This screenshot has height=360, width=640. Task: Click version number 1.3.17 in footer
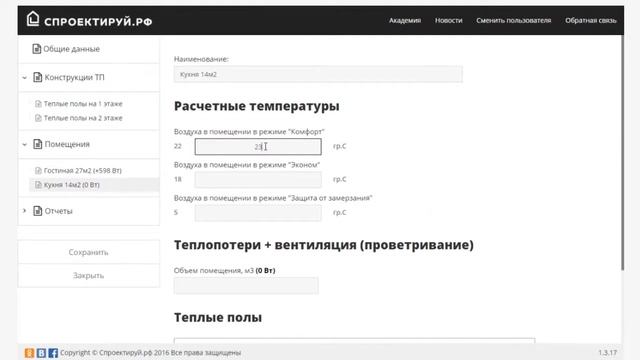[607, 353]
